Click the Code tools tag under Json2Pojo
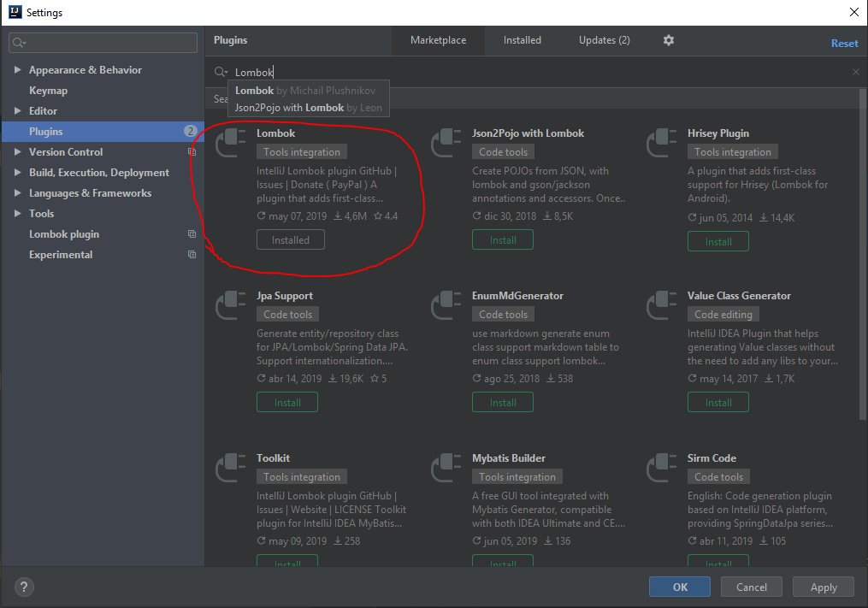Viewport: 868px width, 608px height. (503, 151)
